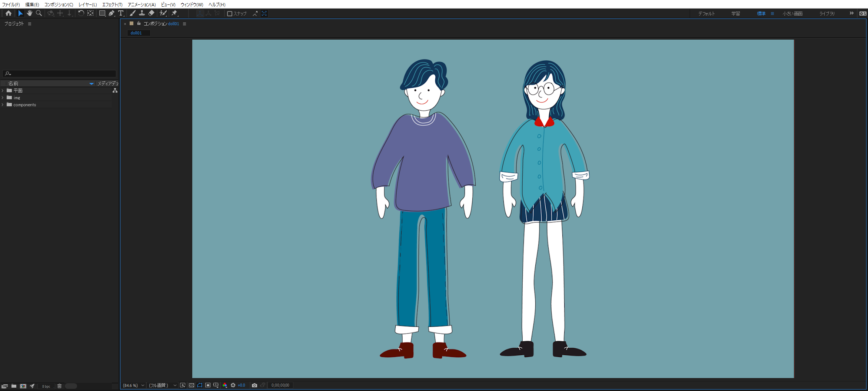
Task: Toggle mask and shape path visibility
Action: (200, 385)
